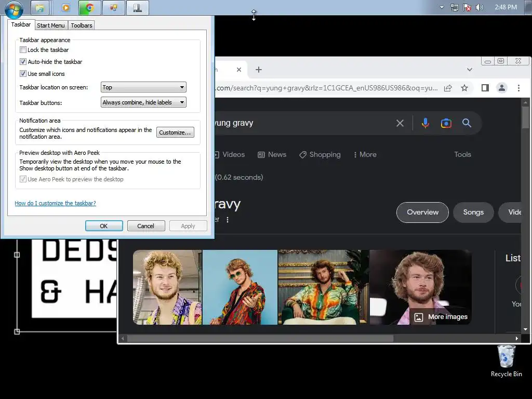Switch to Chrome via taskbar icon
The height and width of the screenshot is (399, 532).
(89, 8)
